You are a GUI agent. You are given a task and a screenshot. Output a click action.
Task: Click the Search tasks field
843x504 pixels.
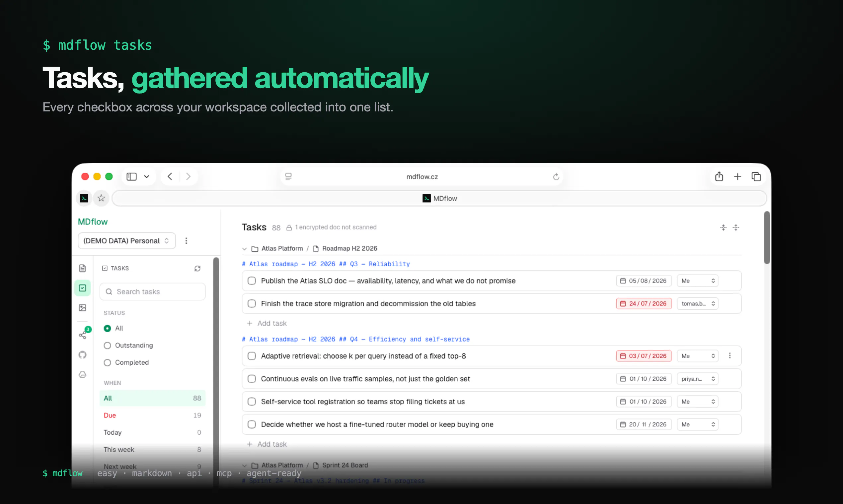point(153,292)
